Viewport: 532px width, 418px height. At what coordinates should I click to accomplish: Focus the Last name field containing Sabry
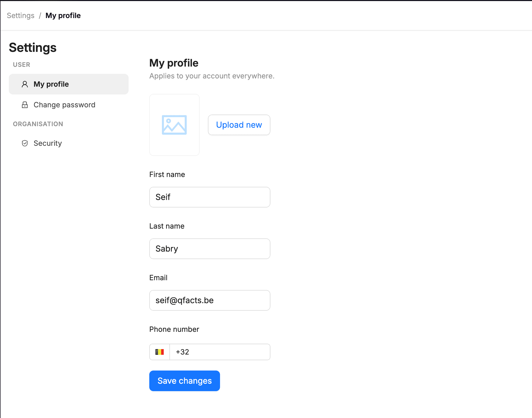(210, 249)
